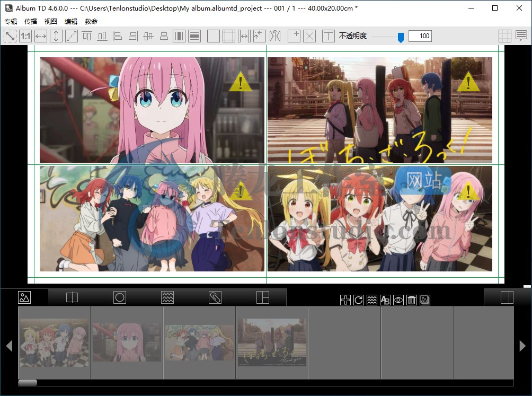The image size is (532, 396).
Task: Click warning sign on street crossing photo
Action: [x=468, y=82]
